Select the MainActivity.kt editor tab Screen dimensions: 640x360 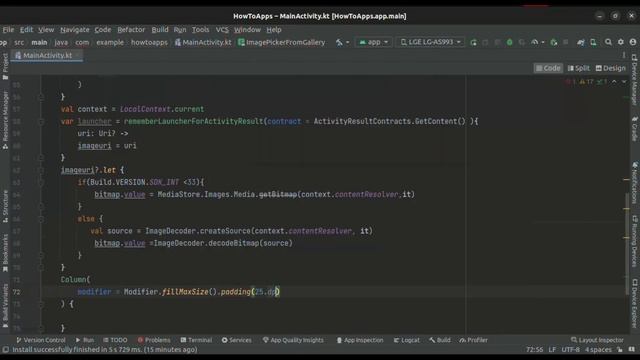[x=47, y=55]
